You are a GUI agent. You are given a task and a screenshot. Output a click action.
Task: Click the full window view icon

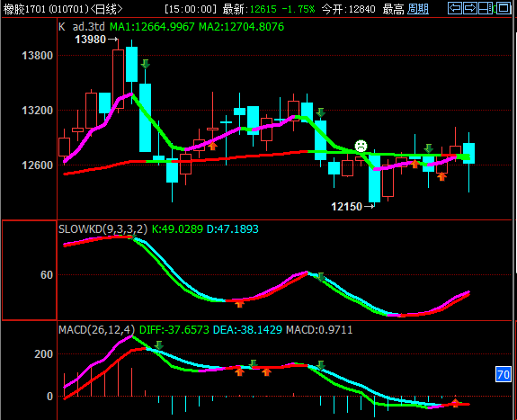504,8
